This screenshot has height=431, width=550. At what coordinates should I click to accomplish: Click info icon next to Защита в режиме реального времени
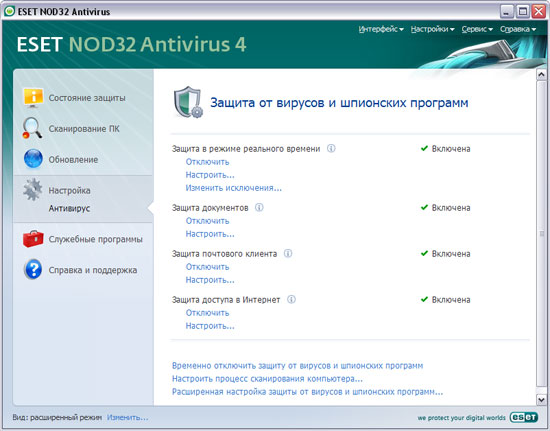331,148
